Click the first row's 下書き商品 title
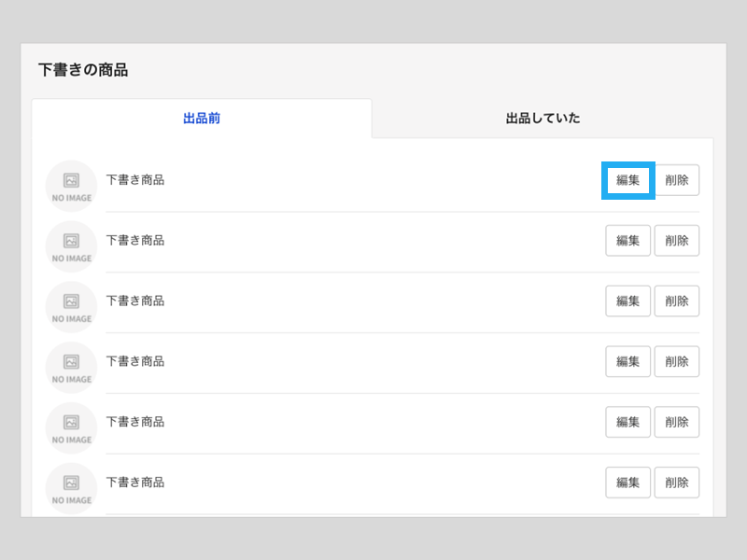This screenshot has height=560, width=747. (135, 180)
